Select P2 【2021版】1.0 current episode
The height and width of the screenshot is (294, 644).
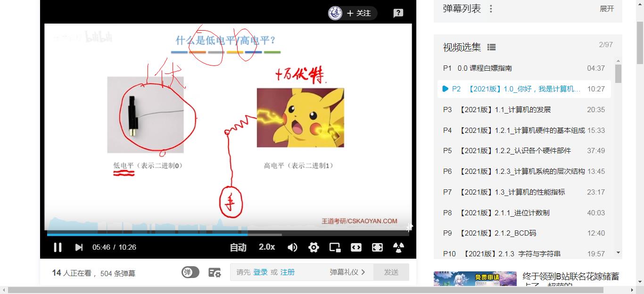[524, 89]
